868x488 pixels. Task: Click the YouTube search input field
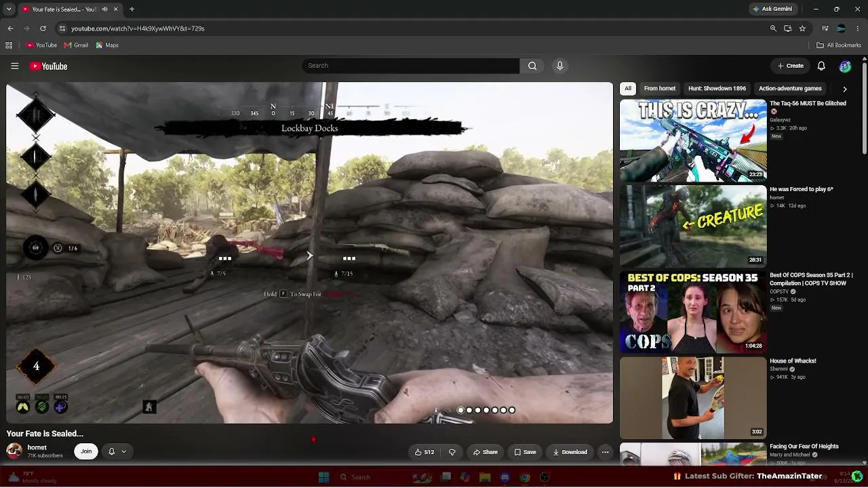click(411, 66)
